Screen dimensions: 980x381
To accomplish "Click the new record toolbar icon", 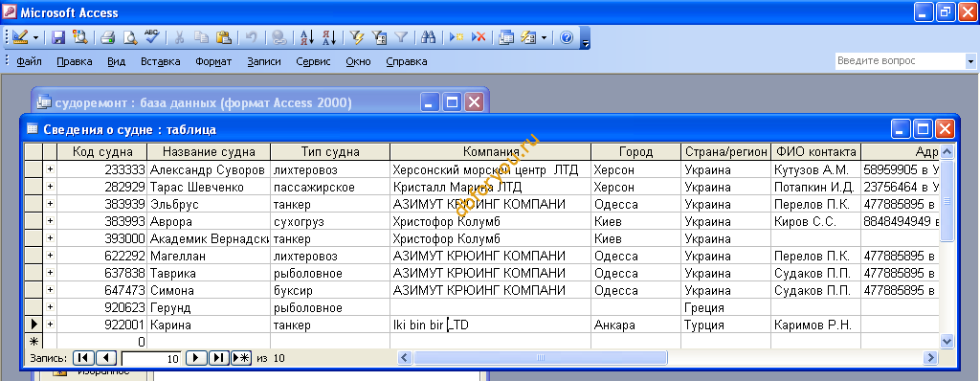I will click(457, 37).
